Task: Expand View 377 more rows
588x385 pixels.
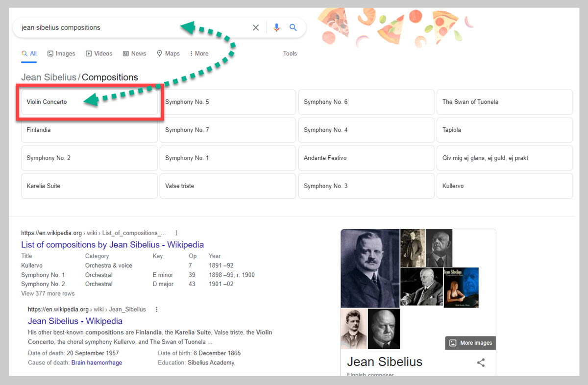Action: click(x=48, y=293)
